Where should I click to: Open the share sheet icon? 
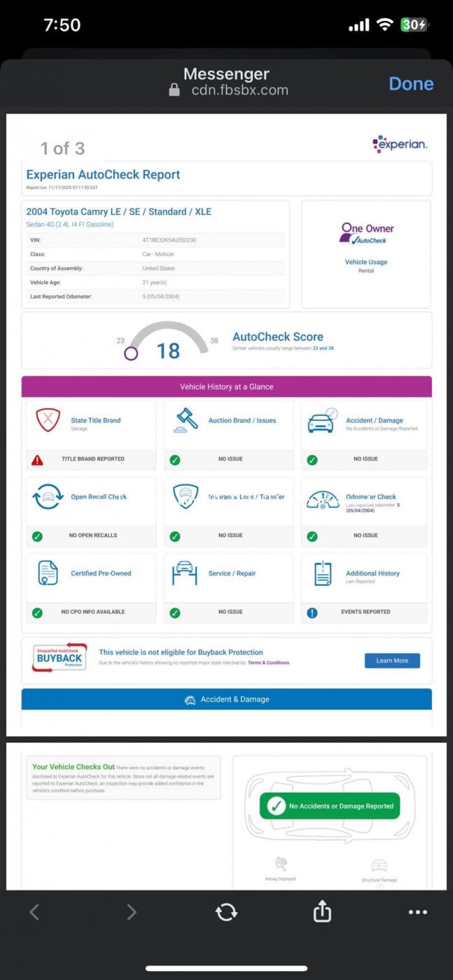[321, 911]
